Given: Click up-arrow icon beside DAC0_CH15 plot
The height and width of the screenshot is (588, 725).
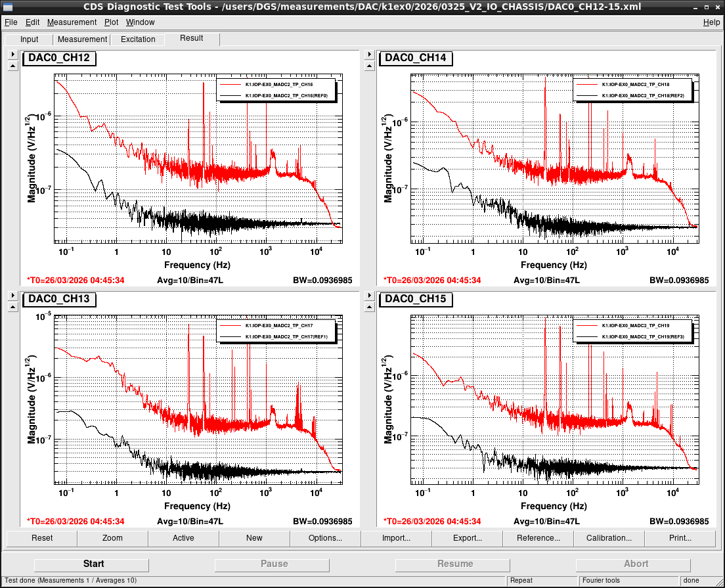Looking at the screenshot, I should click(369, 307).
